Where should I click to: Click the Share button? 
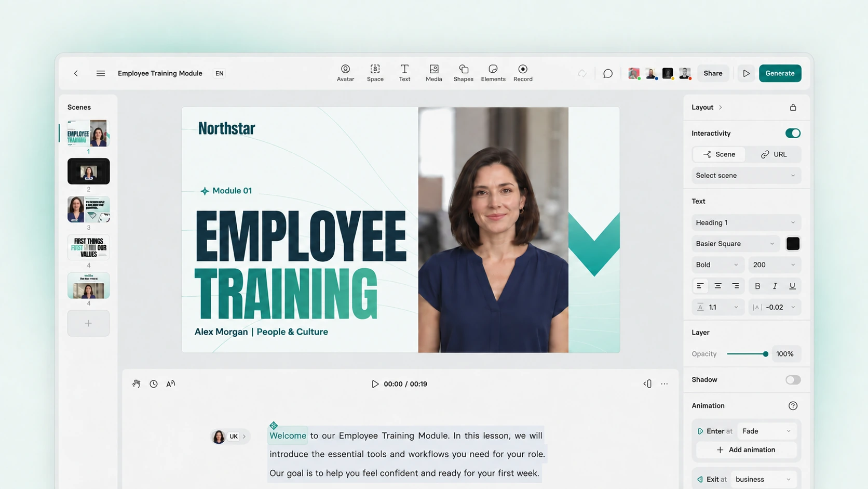(713, 73)
